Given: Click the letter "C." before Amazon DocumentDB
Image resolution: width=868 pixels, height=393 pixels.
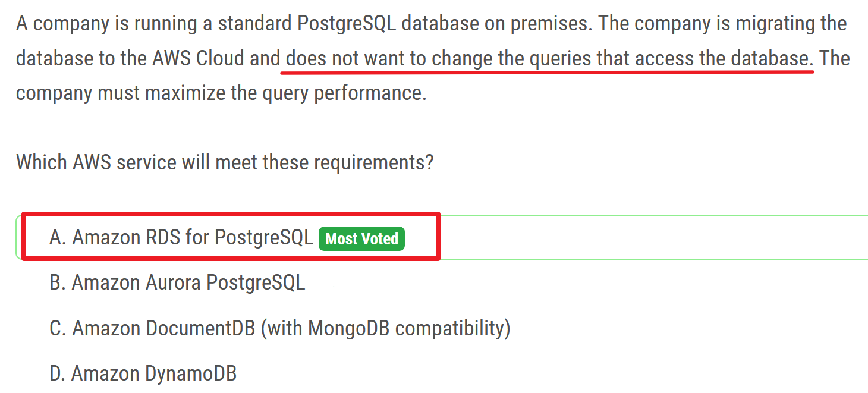Looking at the screenshot, I should pyautogui.click(x=58, y=328).
